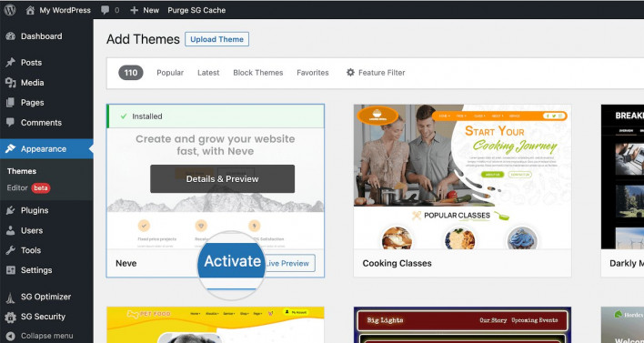Image resolution: width=644 pixels, height=343 pixels.
Task: Switch to the Block Themes tab
Action: point(258,73)
